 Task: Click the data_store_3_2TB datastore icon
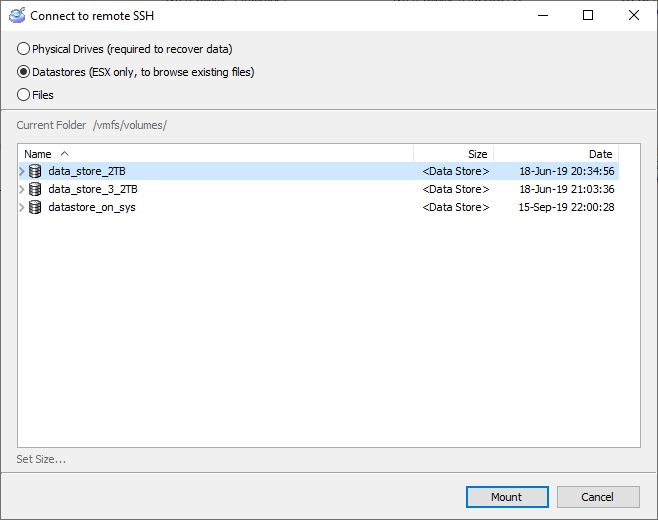pos(35,189)
